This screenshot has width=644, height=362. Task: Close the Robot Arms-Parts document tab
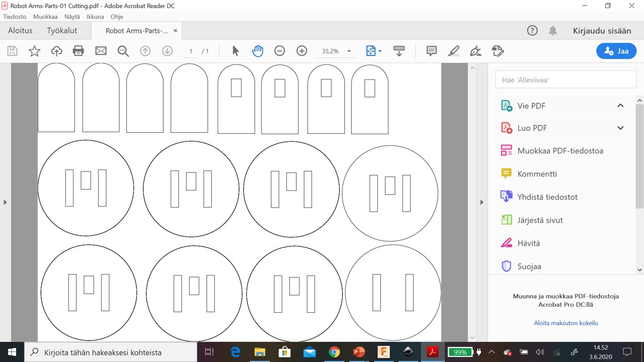click(x=175, y=31)
